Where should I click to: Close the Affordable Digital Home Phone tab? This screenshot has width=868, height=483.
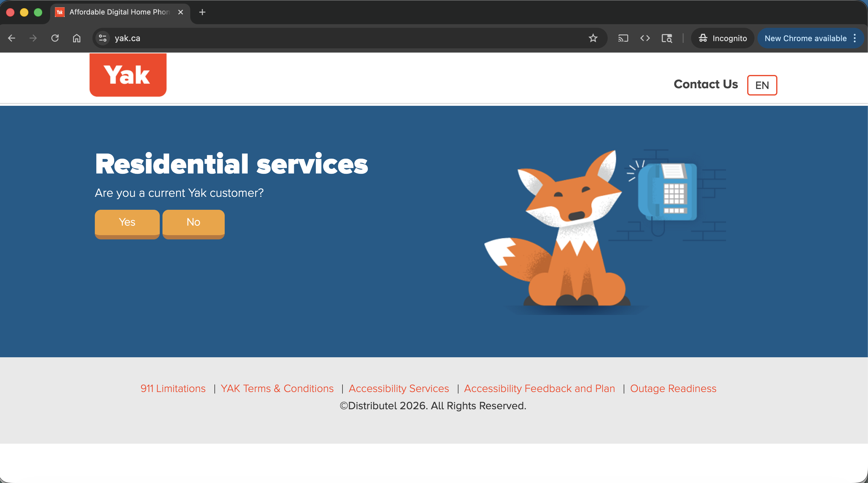click(x=181, y=12)
